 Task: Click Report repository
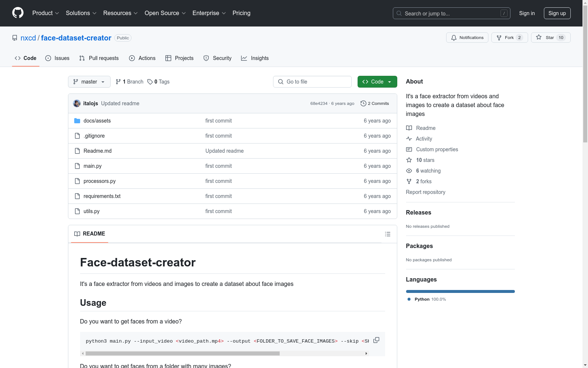[x=426, y=192]
